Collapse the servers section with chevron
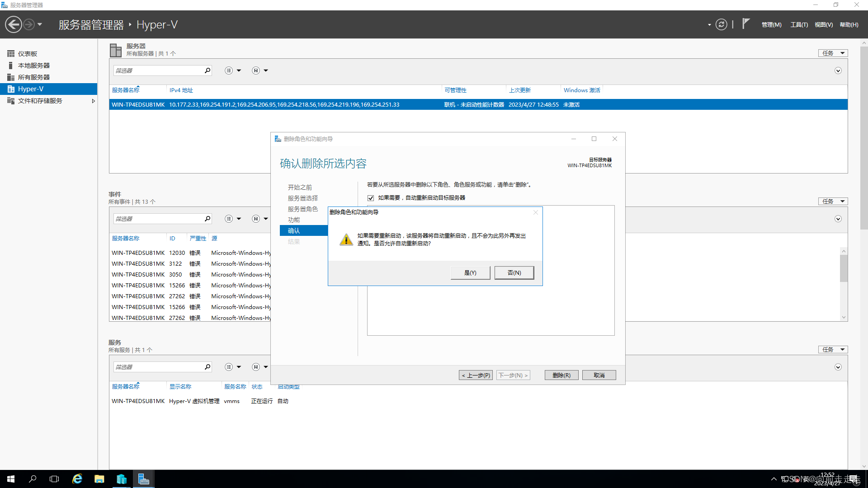Image resolution: width=868 pixels, height=488 pixels. (x=838, y=71)
